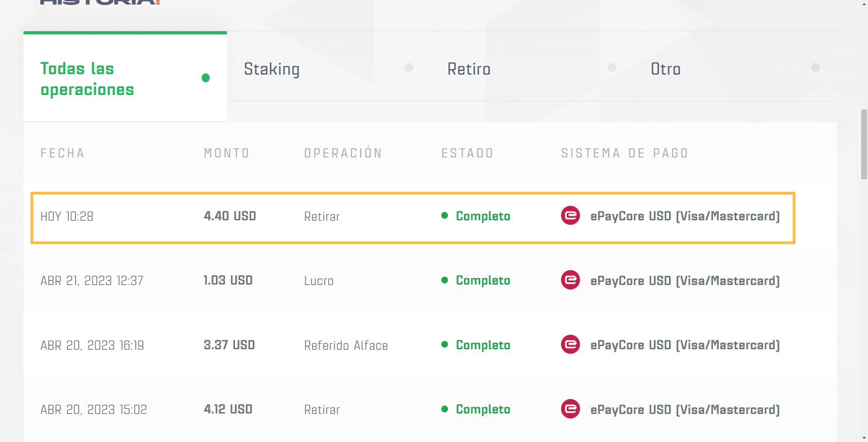This screenshot has height=442, width=868.
Task: Open the Staking tab
Action: click(272, 69)
